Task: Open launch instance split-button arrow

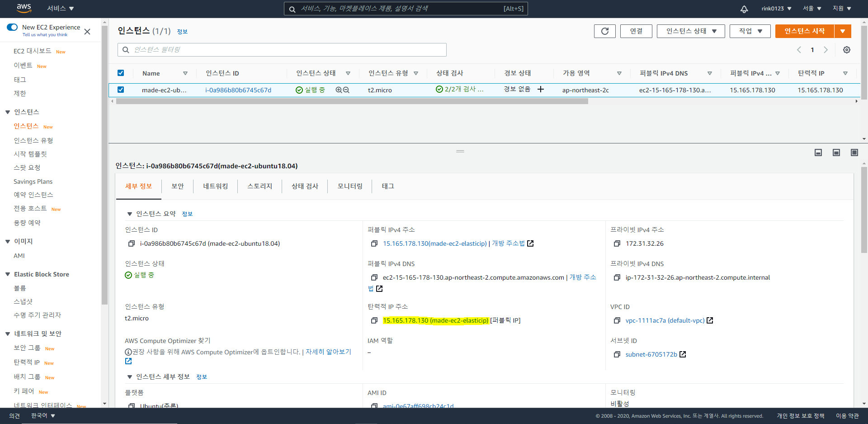Action: click(843, 31)
